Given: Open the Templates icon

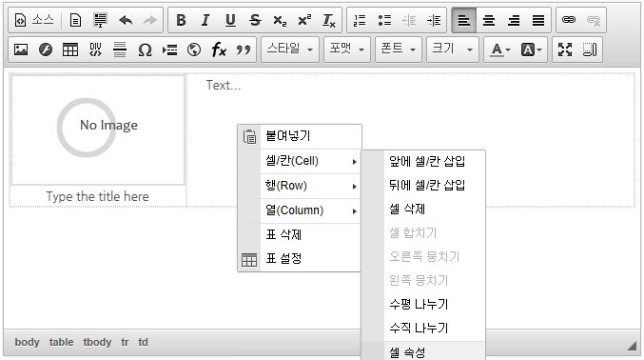Looking at the screenshot, I should pos(100,20).
